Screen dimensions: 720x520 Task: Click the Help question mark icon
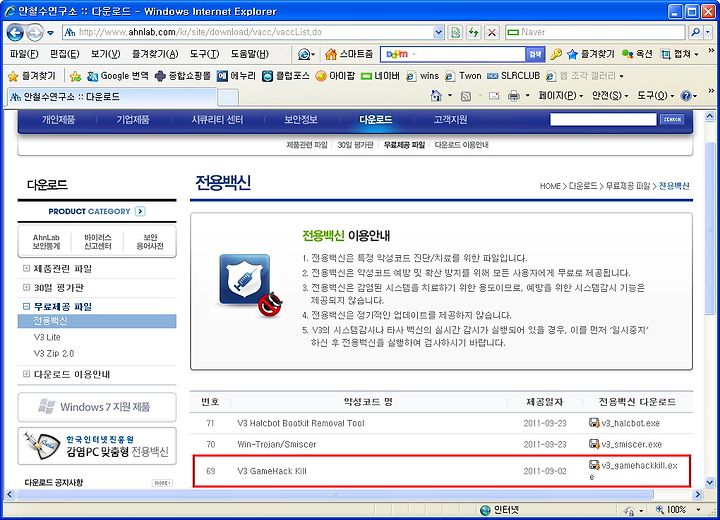pyautogui.click(x=686, y=96)
